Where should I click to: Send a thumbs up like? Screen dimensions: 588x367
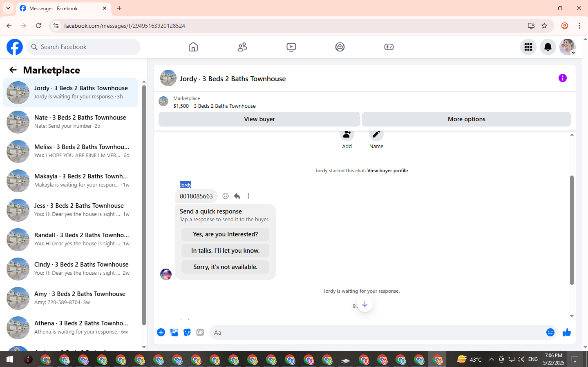click(567, 332)
